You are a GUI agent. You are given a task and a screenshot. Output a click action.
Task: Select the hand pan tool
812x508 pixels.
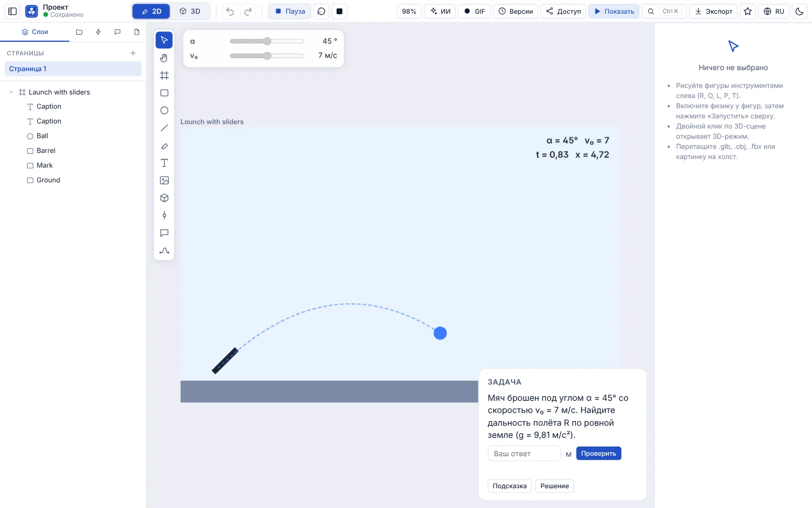pyautogui.click(x=164, y=58)
